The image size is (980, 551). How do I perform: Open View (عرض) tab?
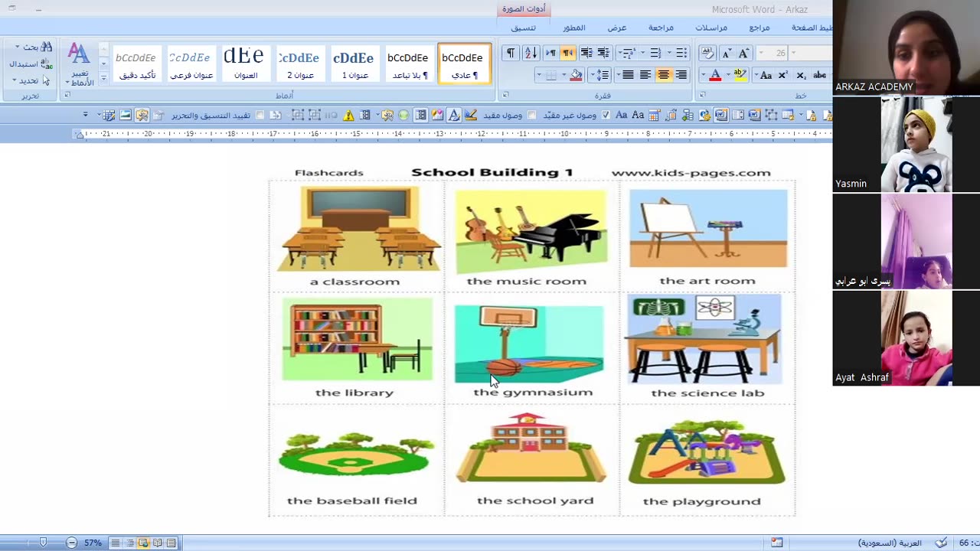pyautogui.click(x=617, y=28)
